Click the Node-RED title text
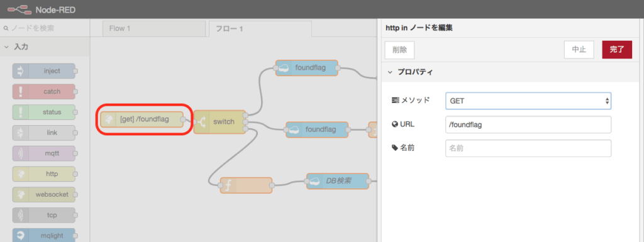Screen dimensions: 644x242 click(56, 10)
